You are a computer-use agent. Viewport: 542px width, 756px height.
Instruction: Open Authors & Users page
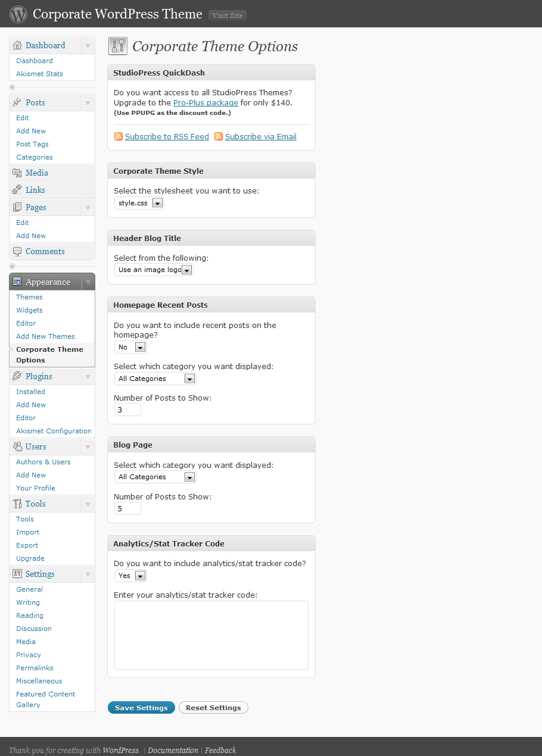43,462
